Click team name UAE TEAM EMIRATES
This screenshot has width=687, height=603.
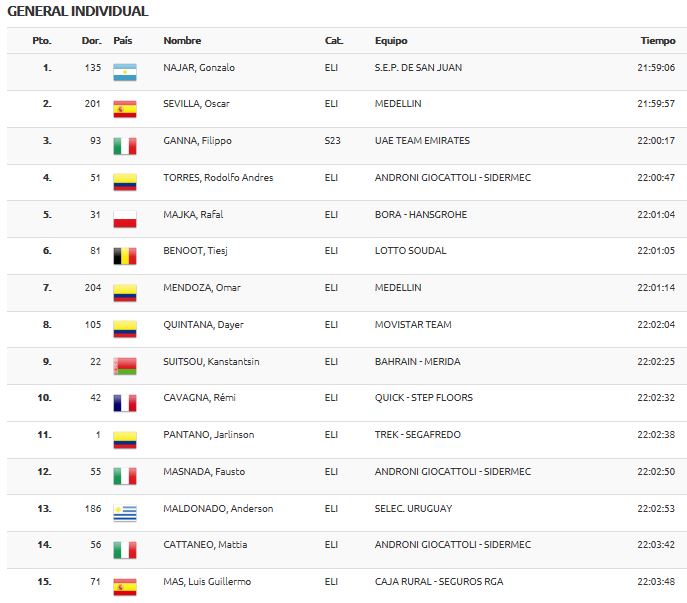click(422, 141)
